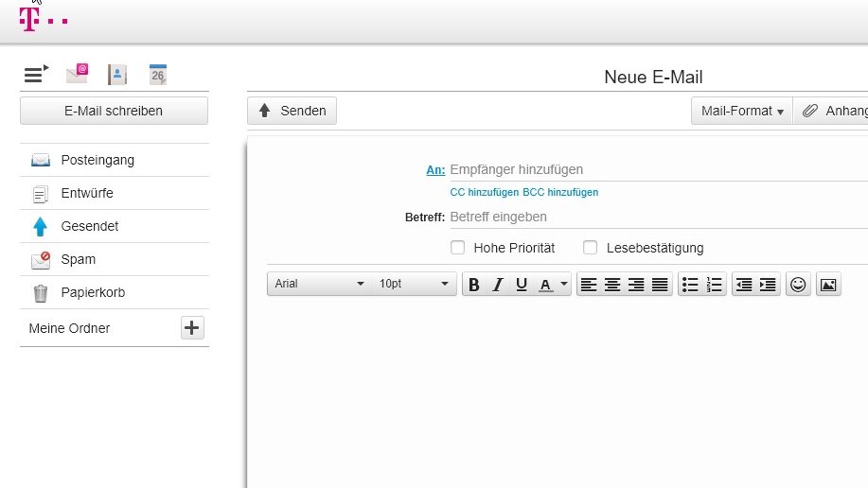868x488 pixels.
Task: Insert an image into email
Action: 828,285
